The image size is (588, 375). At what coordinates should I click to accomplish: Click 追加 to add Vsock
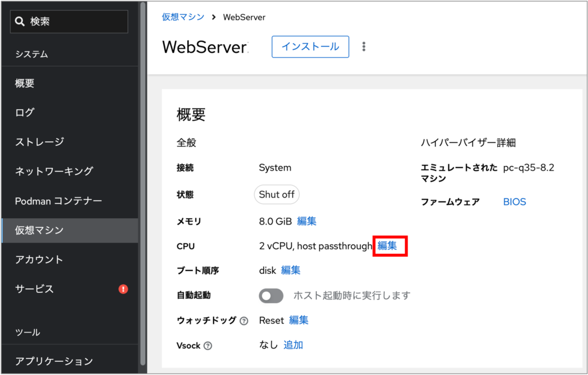293,345
